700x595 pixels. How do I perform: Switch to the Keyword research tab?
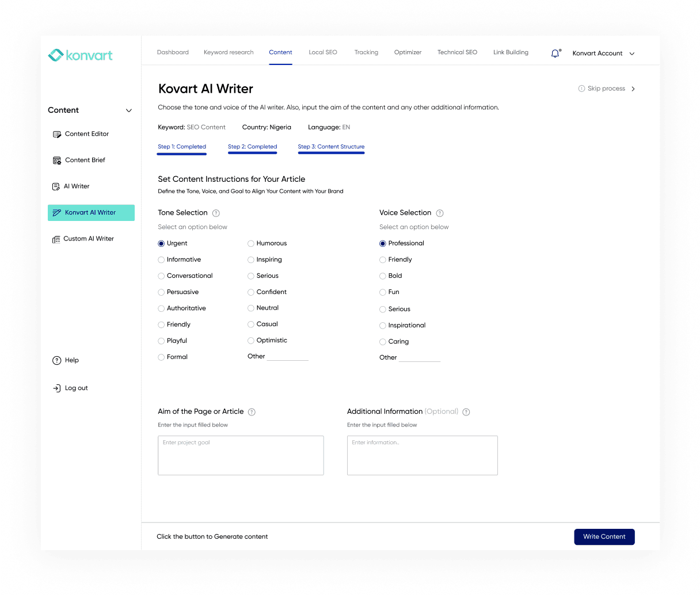[x=229, y=52]
